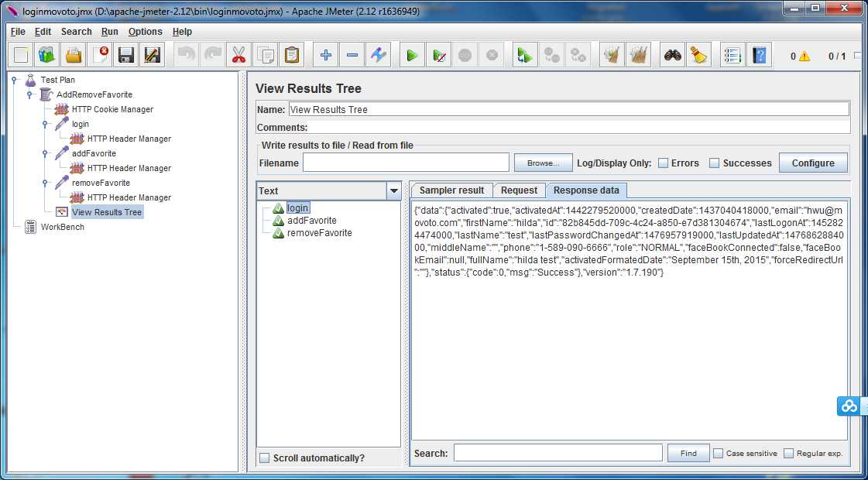Click the Remote Start All icon

(x=525, y=56)
